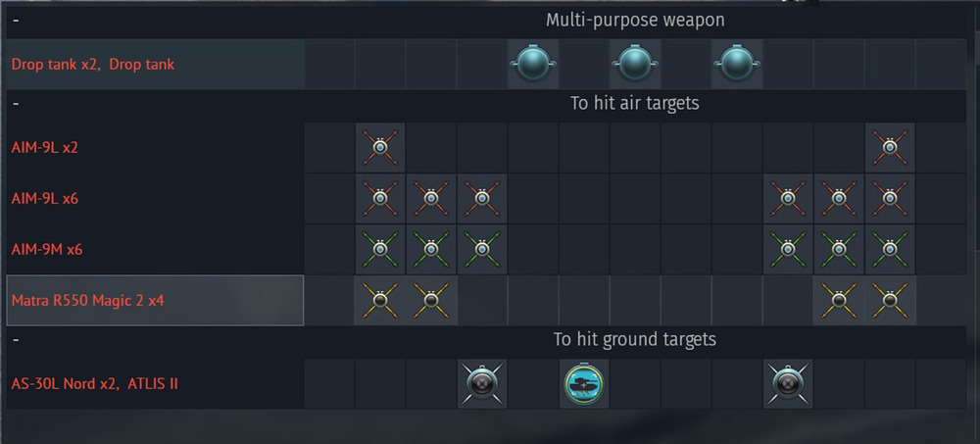Collapse the To hit ground targets section

pos(16,339)
